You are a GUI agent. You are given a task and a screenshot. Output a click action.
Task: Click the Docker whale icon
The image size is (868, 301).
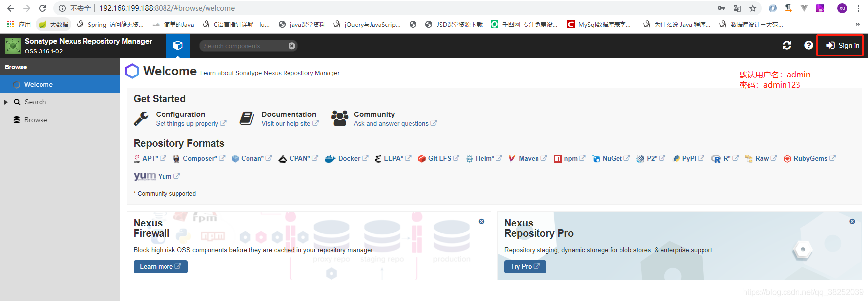point(330,159)
